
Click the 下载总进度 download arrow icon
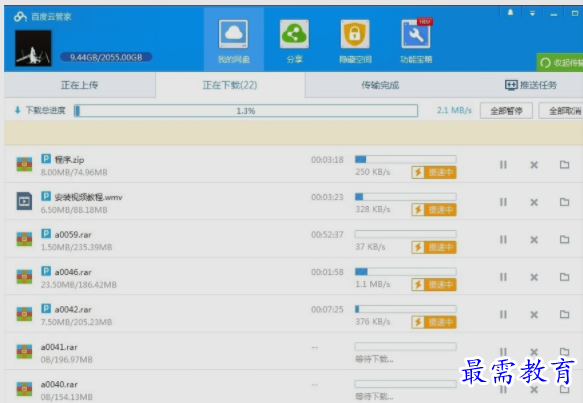tap(17, 110)
